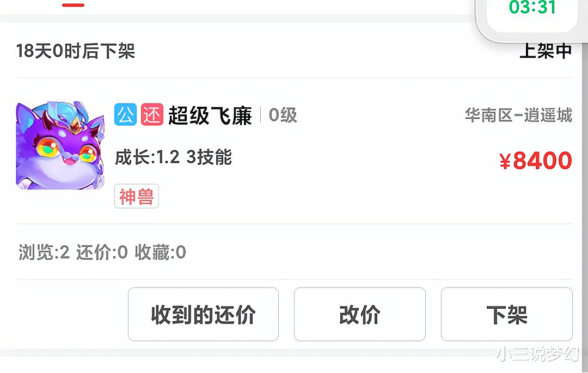Viewport: 588px width, 373px height.
Task: Click the 0级 level indicator
Action: pos(283,115)
